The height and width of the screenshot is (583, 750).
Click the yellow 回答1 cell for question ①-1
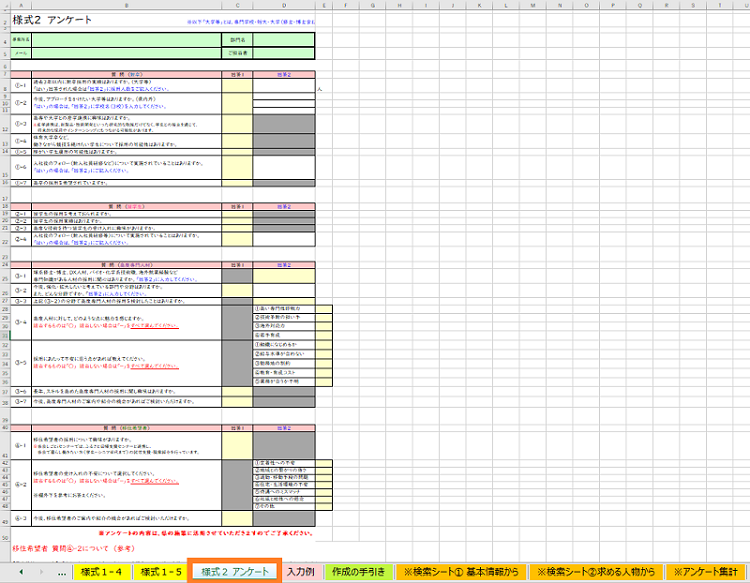(237, 86)
